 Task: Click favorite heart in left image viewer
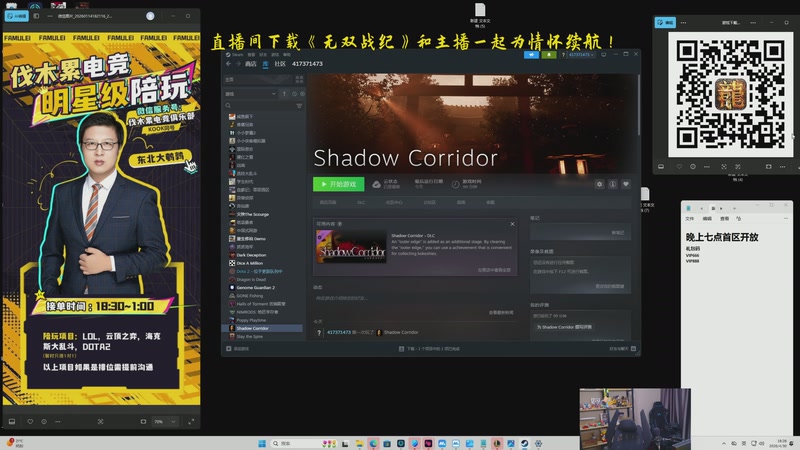tap(30, 422)
